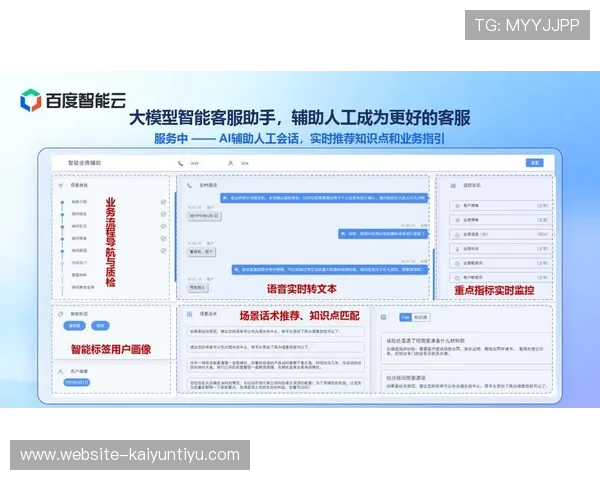Screen dimensions: 600x480
Task: Click the tag icon beside 智能标签
Action: [60, 314]
